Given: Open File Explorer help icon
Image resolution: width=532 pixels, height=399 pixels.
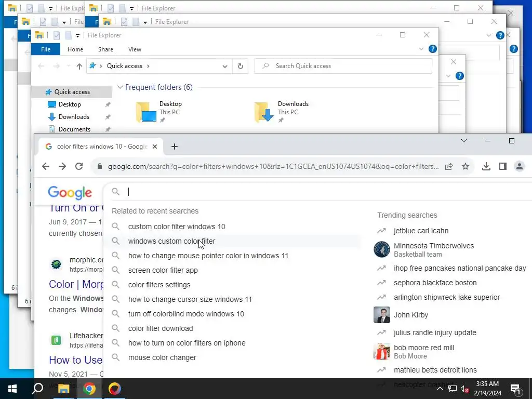Looking at the screenshot, I should [433, 49].
